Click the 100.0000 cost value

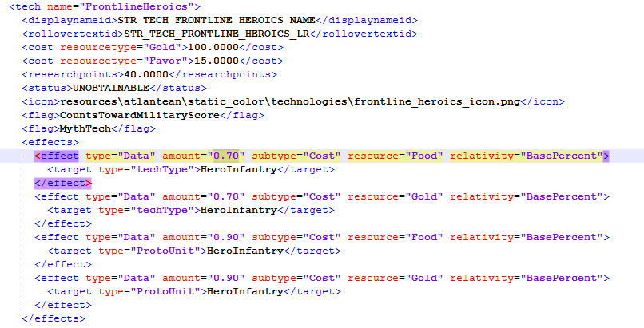pyautogui.click(x=213, y=47)
